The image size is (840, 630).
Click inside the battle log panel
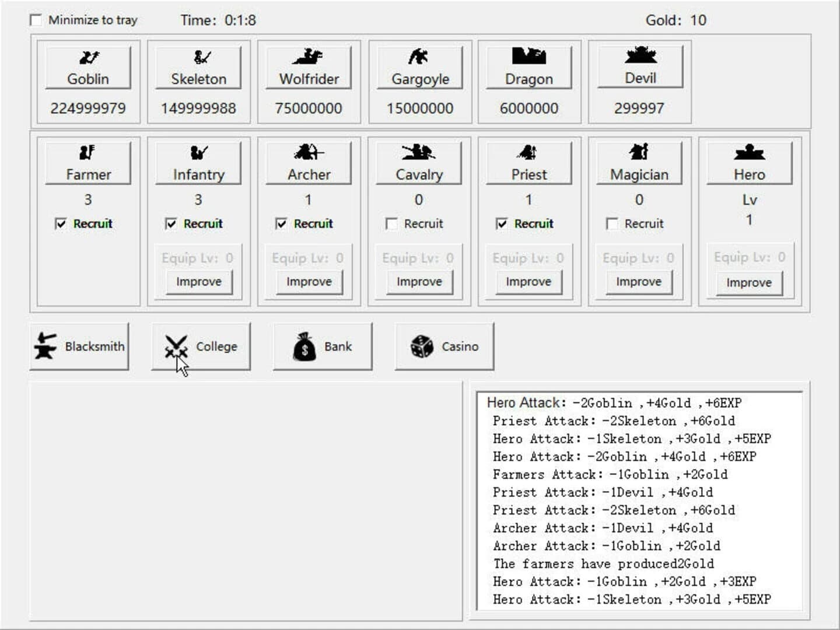tap(642, 502)
